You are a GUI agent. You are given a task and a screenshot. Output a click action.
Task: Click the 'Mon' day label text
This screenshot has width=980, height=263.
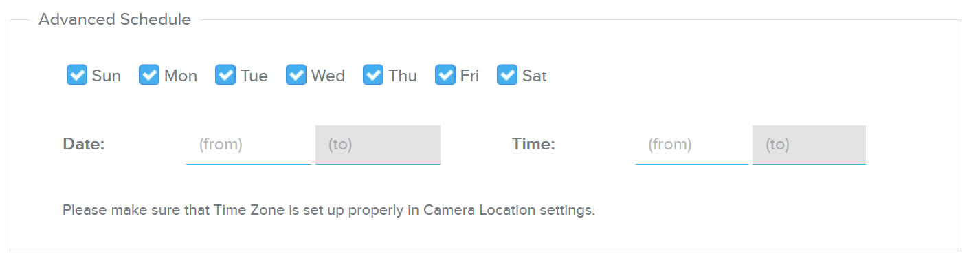point(181,76)
